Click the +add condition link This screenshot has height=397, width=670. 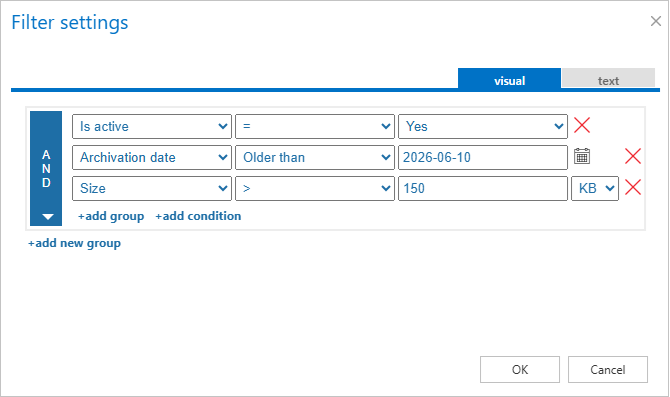[x=198, y=216]
